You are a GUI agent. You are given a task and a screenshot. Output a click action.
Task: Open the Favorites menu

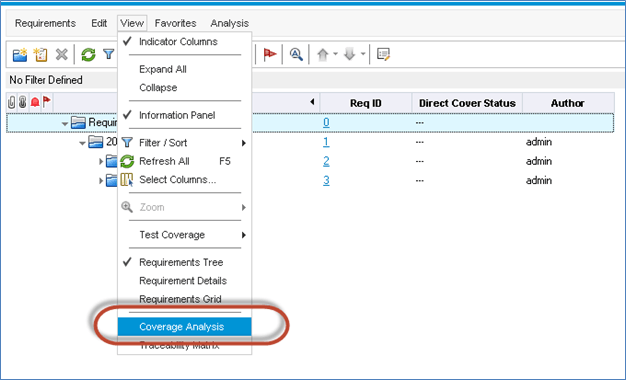pyautogui.click(x=175, y=23)
